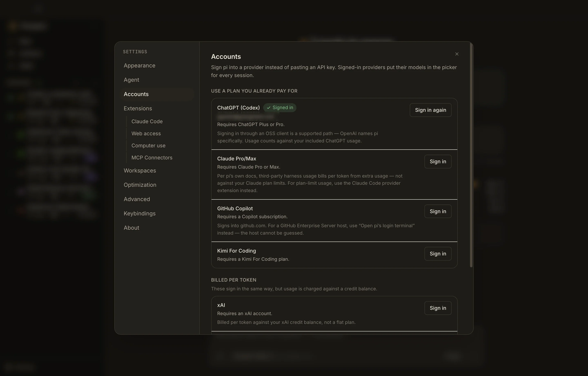Click 'Requires Claude Pro or Max.' text
The image size is (588, 376).
(249, 167)
